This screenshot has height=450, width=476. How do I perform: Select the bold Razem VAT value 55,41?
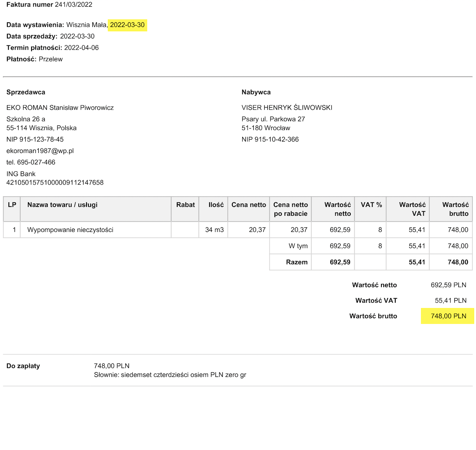pyautogui.click(x=417, y=262)
